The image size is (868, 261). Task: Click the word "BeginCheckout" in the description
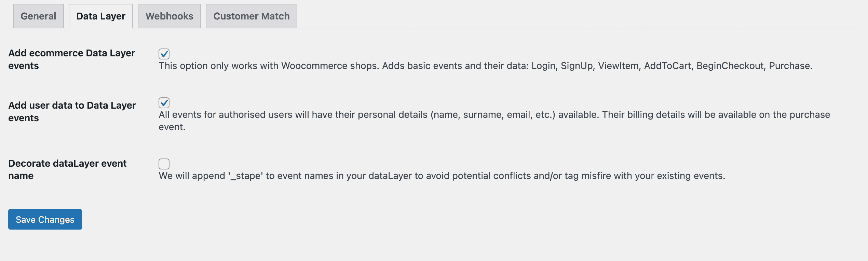click(730, 66)
